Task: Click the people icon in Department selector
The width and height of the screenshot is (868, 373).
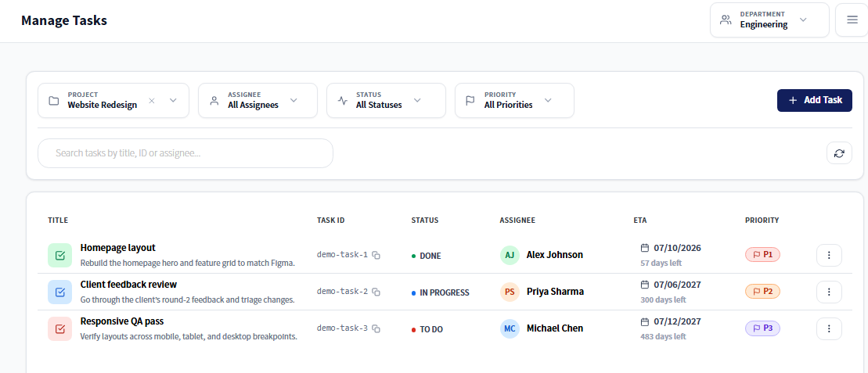Action: (x=726, y=20)
